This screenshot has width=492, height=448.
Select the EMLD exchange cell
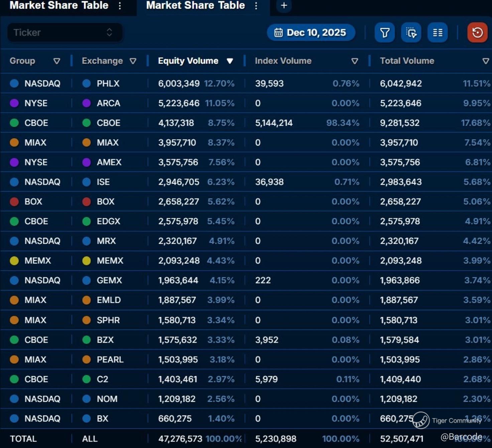coord(109,300)
